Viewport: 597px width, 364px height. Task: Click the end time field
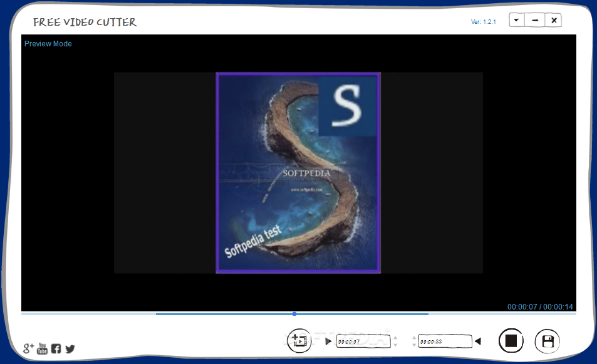click(x=445, y=341)
